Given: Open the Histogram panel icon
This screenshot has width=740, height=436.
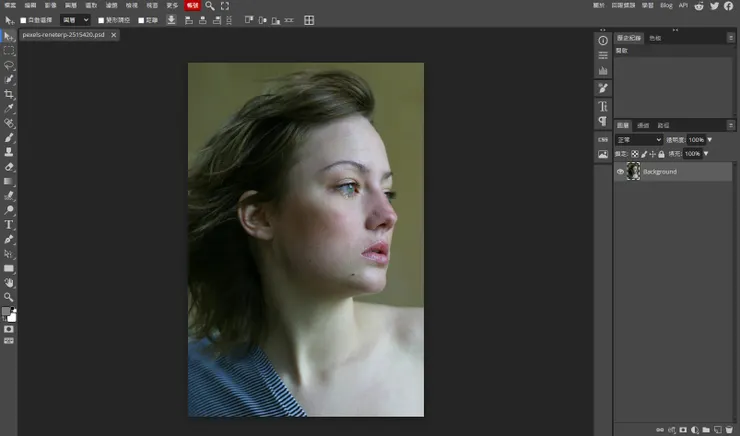Looking at the screenshot, I should 603,71.
